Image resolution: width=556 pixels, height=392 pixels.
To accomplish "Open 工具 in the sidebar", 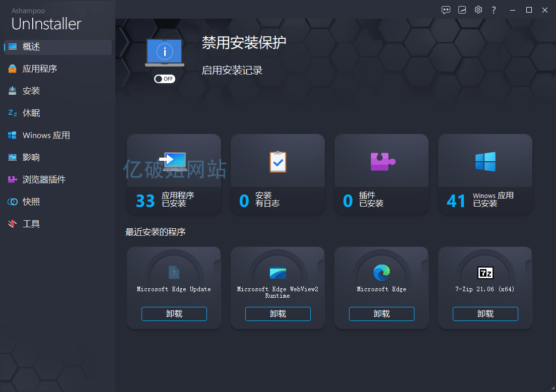I will [x=31, y=224].
